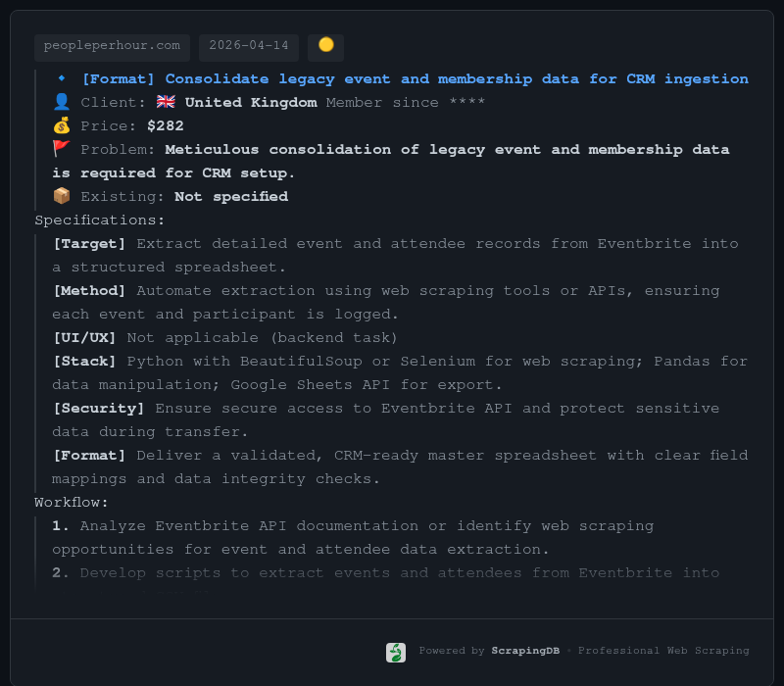Click the red flag Problem icon

point(62,149)
